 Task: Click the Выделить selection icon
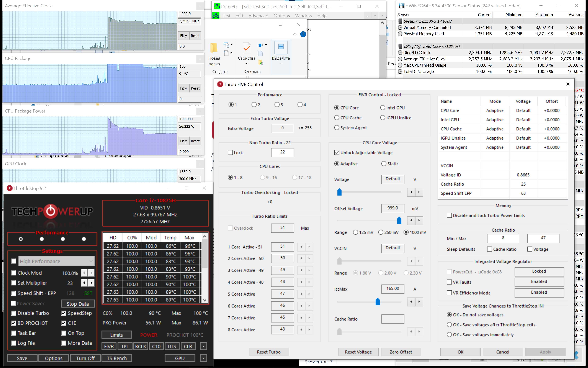tap(281, 46)
